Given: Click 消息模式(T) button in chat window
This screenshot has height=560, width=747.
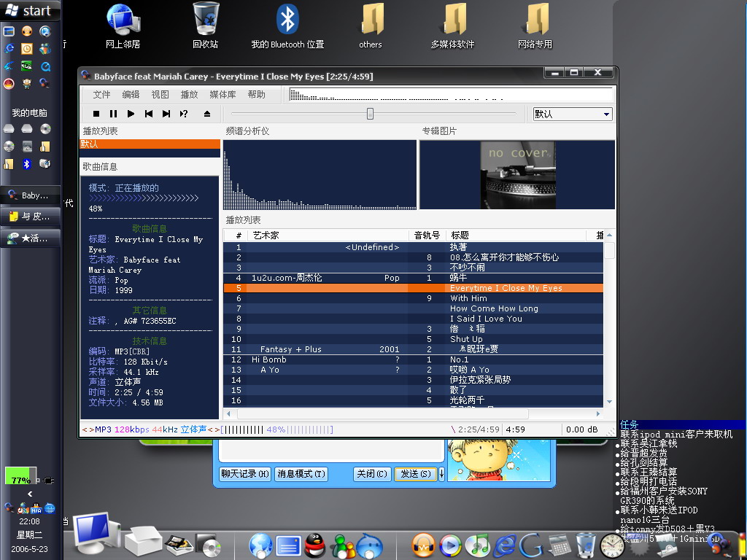Looking at the screenshot, I should (x=301, y=474).
